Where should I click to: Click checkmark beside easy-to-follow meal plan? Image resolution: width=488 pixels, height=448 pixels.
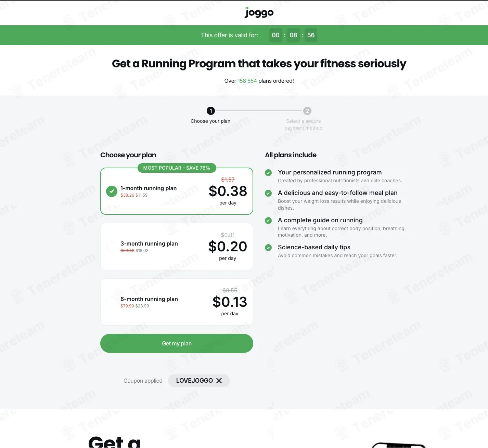pos(268,193)
